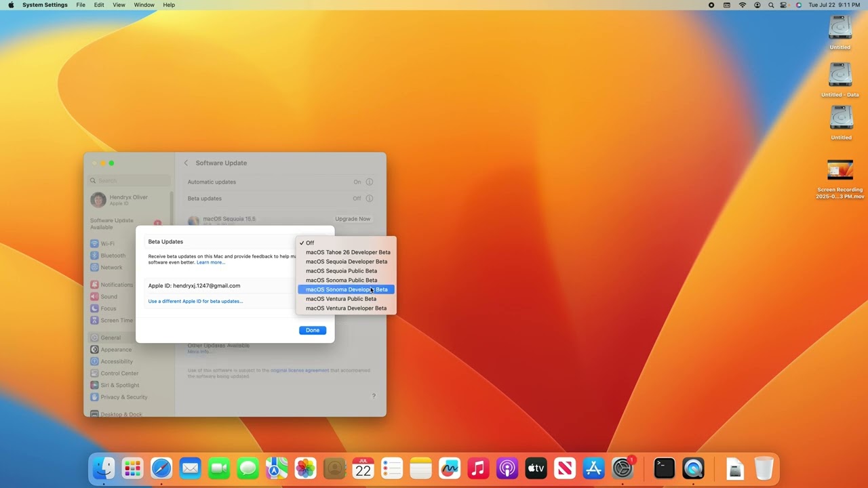Open Messages in the Dock
The image size is (868, 488).
pyautogui.click(x=248, y=468)
